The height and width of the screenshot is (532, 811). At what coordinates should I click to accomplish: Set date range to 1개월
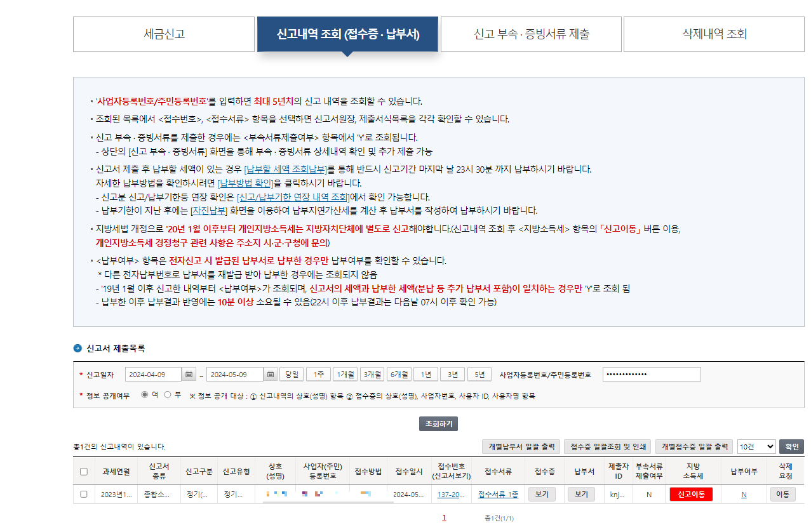click(x=345, y=375)
